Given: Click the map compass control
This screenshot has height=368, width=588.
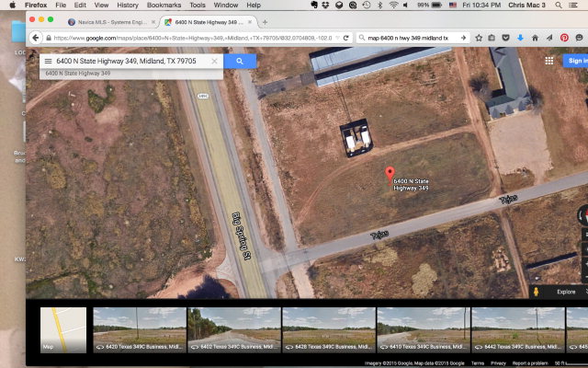Looking at the screenshot, I should 583,216.
